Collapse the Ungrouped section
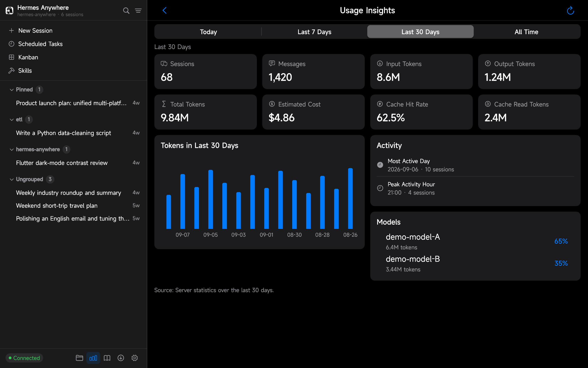588x368 pixels. click(x=11, y=180)
